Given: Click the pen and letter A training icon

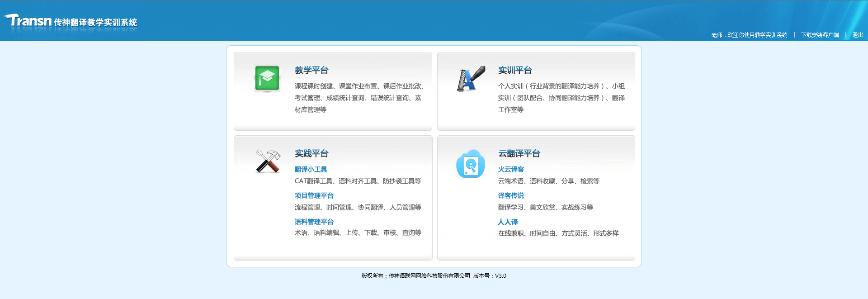Looking at the screenshot, I should coord(471,79).
